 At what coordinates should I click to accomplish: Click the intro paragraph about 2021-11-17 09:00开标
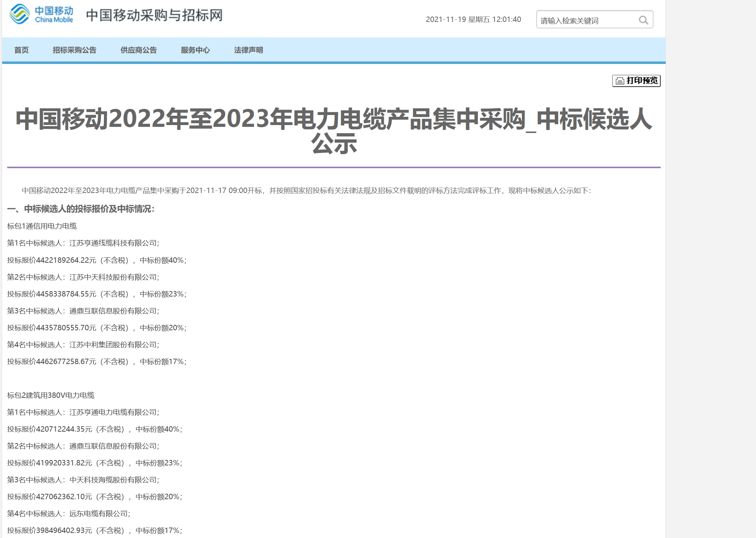click(306, 190)
